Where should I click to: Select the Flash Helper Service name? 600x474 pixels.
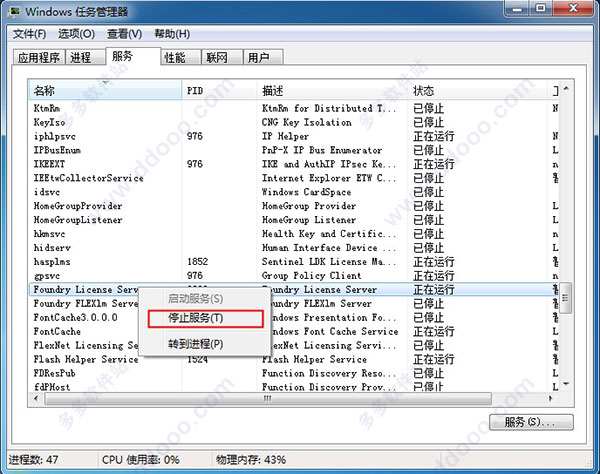86,359
